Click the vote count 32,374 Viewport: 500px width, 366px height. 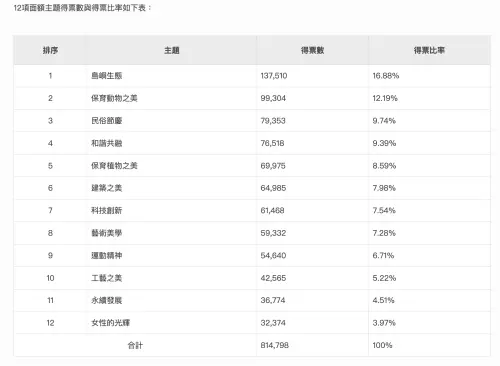pyautogui.click(x=273, y=323)
